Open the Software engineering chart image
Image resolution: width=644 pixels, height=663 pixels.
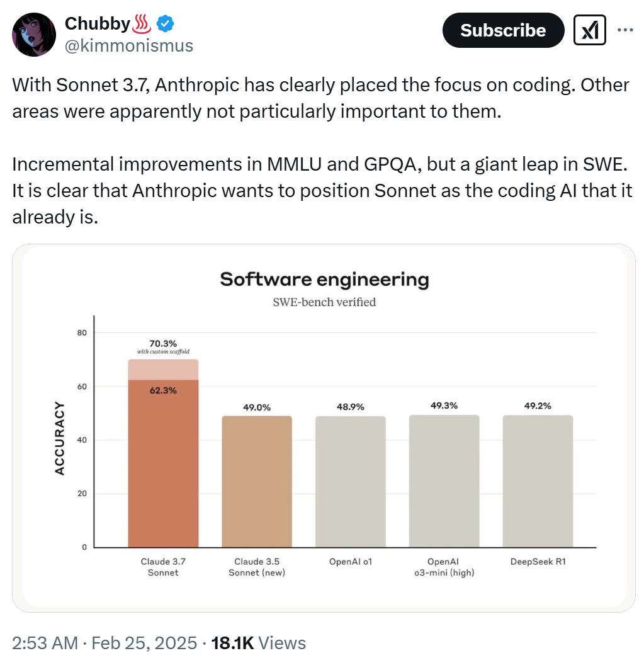pyautogui.click(x=324, y=428)
